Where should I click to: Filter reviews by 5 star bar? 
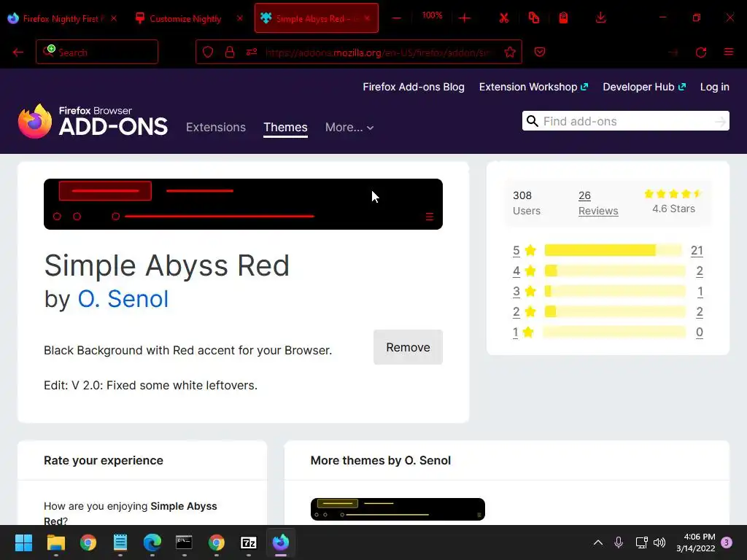[613, 251]
